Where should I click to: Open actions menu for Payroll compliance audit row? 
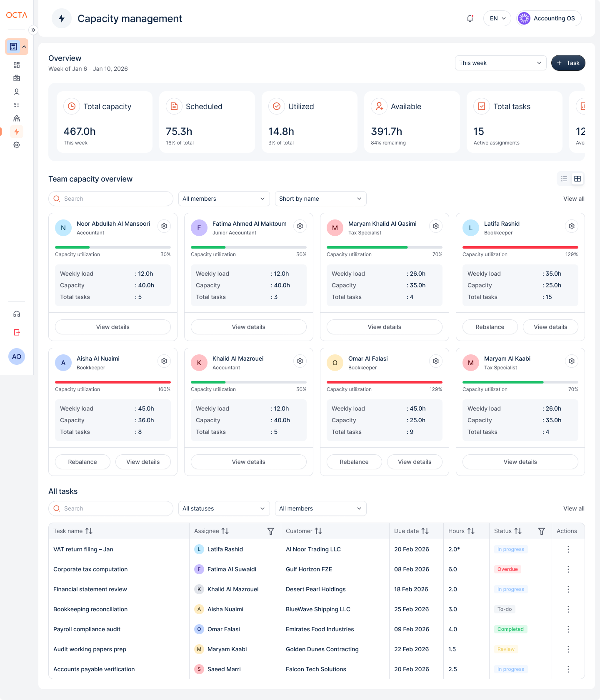pos(568,629)
